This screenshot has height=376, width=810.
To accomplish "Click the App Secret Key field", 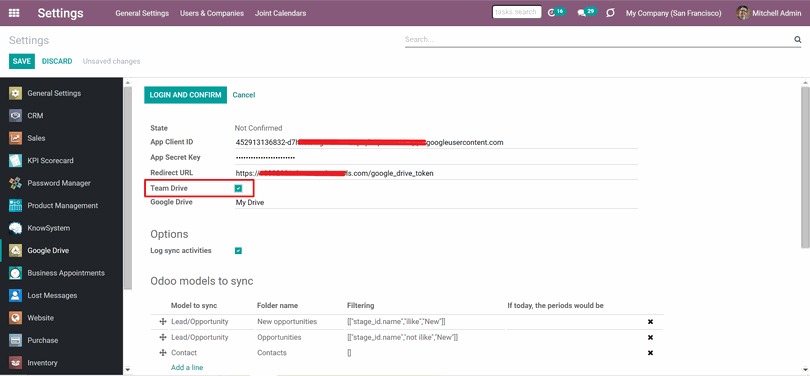I will point(436,158).
